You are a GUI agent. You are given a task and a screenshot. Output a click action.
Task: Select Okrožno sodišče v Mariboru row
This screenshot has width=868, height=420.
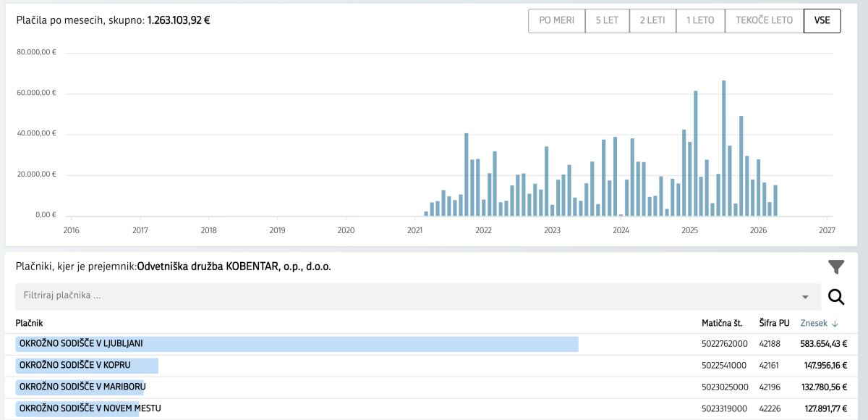tap(82, 387)
